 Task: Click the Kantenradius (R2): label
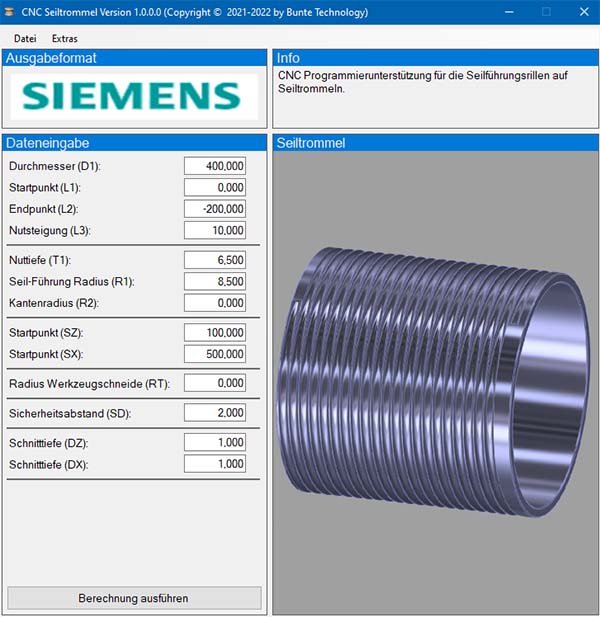[54, 303]
